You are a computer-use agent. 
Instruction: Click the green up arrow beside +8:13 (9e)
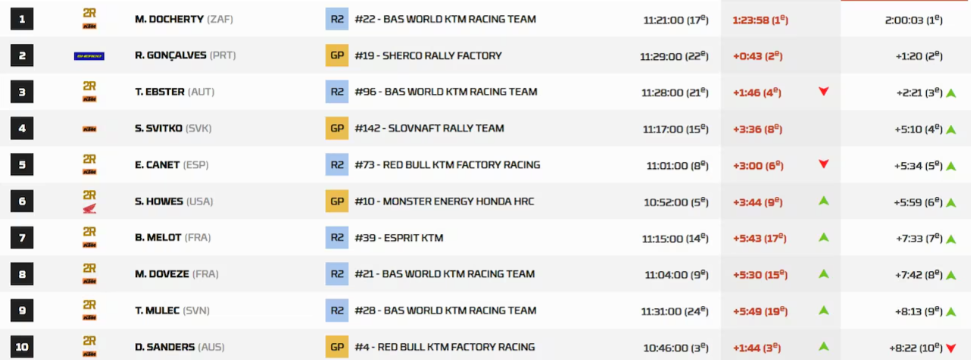951,312
